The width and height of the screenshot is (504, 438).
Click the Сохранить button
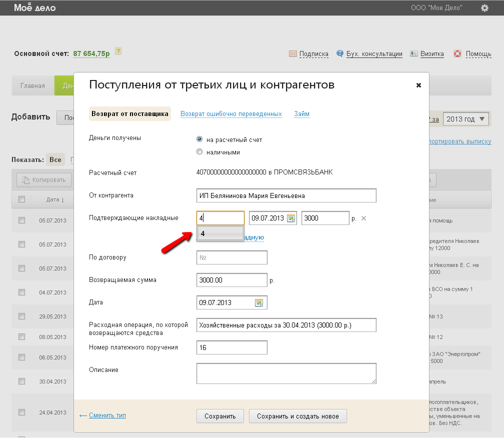(220, 416)
